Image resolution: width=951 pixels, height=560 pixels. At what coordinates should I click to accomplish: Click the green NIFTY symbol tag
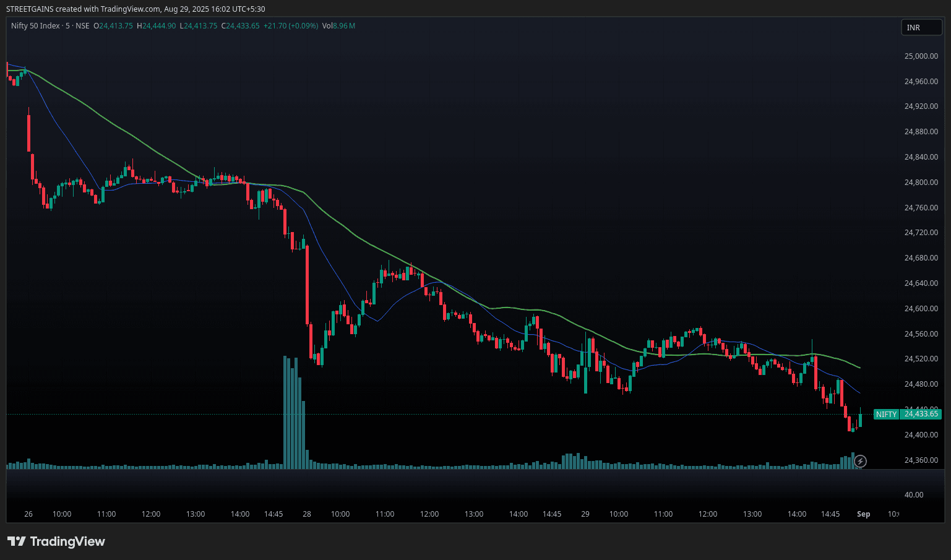click(x=886, y=414)
